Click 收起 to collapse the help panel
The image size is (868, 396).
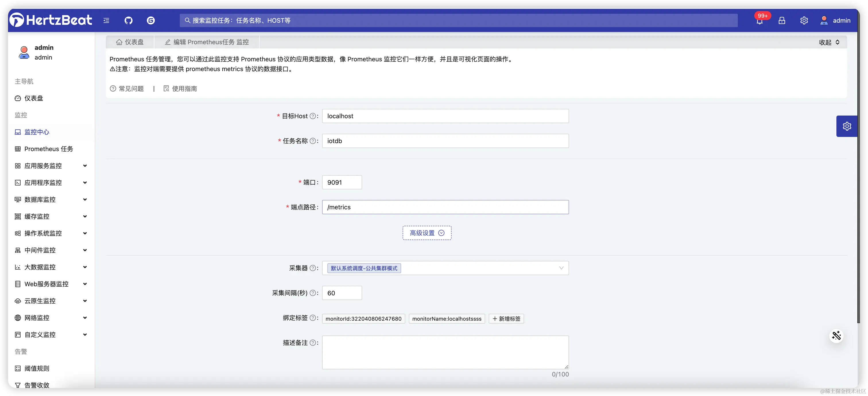click(x=830, y=42)
